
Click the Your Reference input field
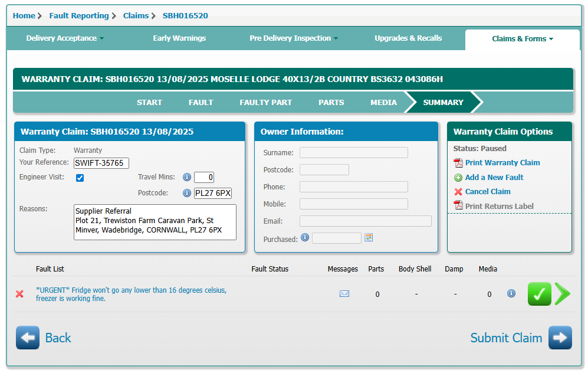[101, 163]
